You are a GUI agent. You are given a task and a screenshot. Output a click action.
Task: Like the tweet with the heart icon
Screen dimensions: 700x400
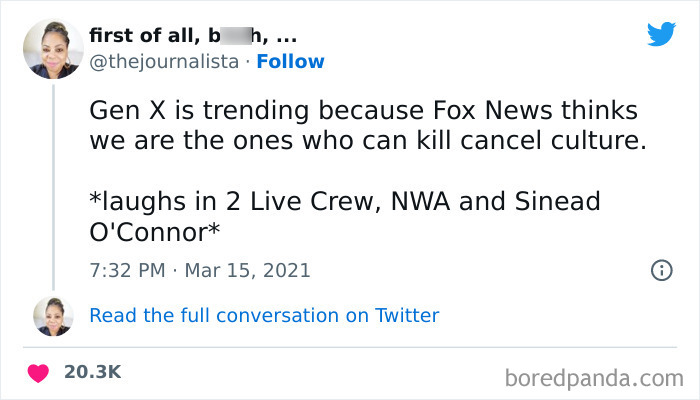39,372
